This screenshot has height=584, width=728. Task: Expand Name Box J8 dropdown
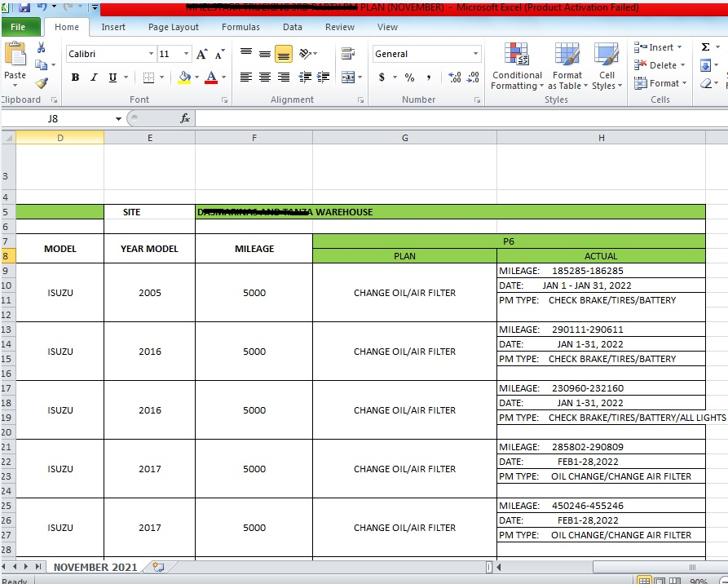(118, 119)
